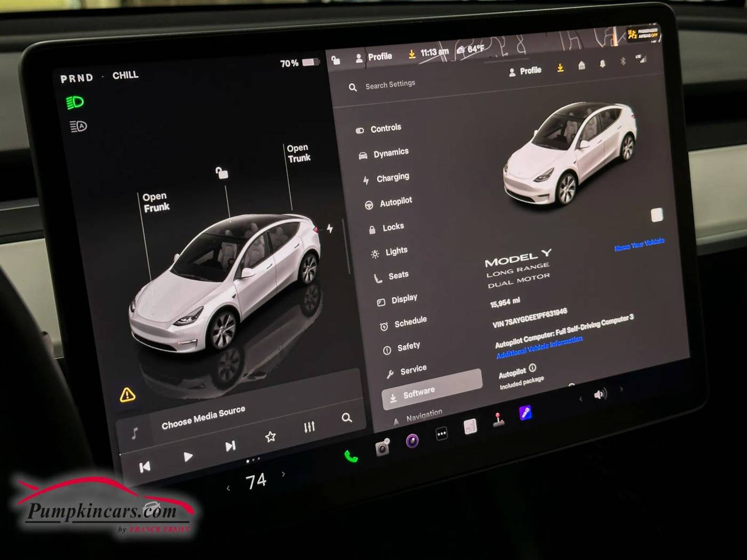Image resolution: width=747 pixels, height=560 pixels.
Task: Tap Open Frunk
Action: 156,202
